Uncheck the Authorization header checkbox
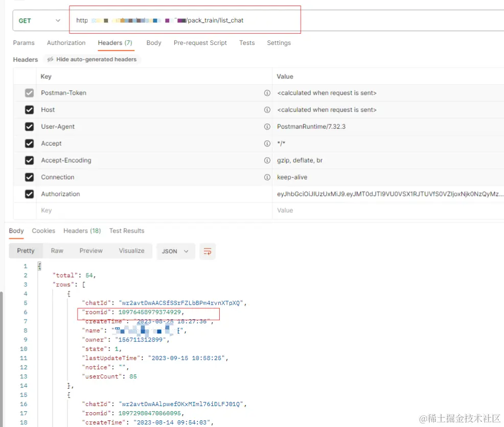The image size is (504, 427). pos(29,194)
